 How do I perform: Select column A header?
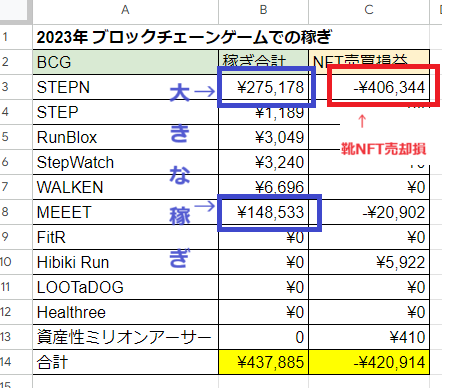pyautogui.click(x=125, y=10)
